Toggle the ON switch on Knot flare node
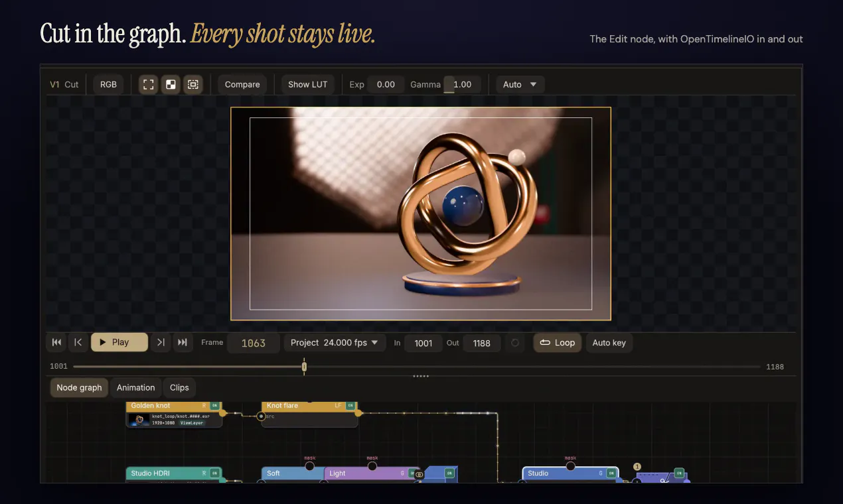Screen dimensions: 843x504 pos(350,405)
